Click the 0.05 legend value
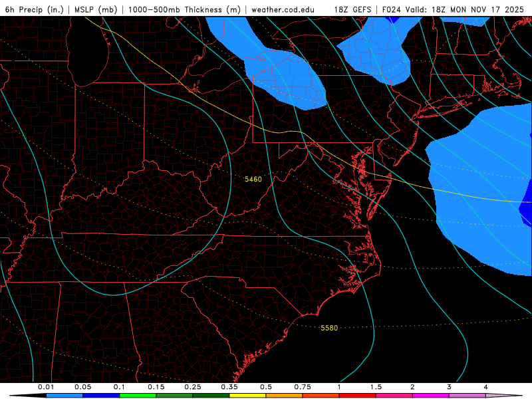This screenshot has height=399, width=532. tap(82, 387)
